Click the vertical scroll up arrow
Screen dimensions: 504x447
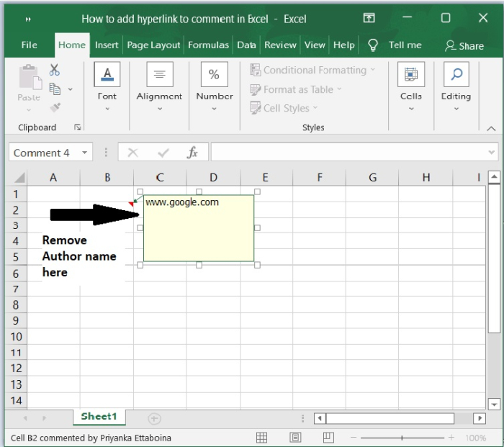pos(494,177)
